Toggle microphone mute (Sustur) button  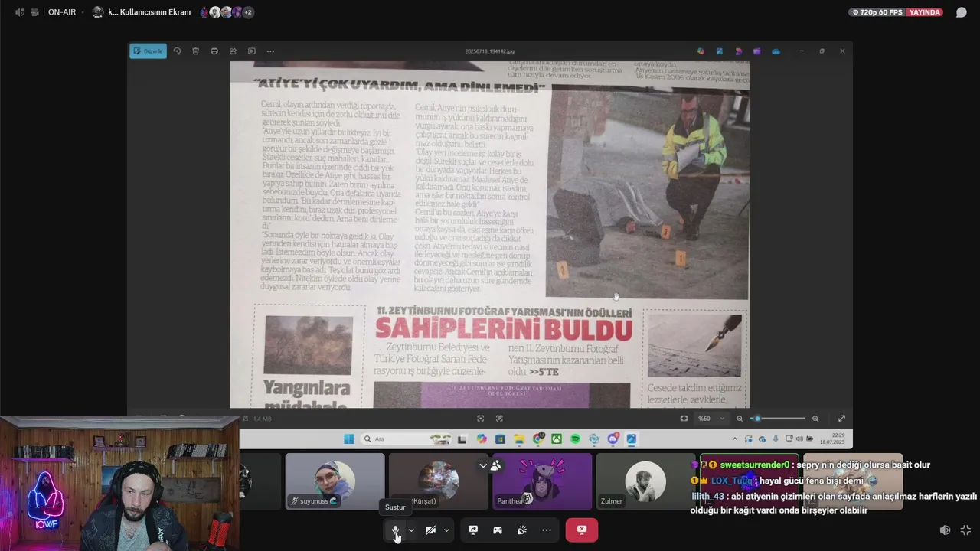pyautogui.click(x=395, y=530)
